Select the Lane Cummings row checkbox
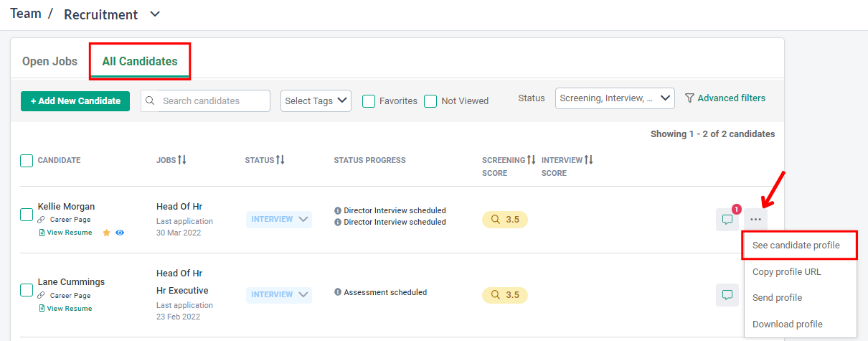The image size is (868, 341). [x=27, y=290]
